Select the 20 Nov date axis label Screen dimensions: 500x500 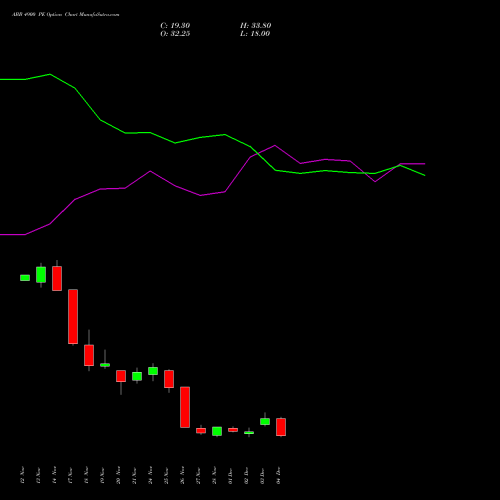118,475
